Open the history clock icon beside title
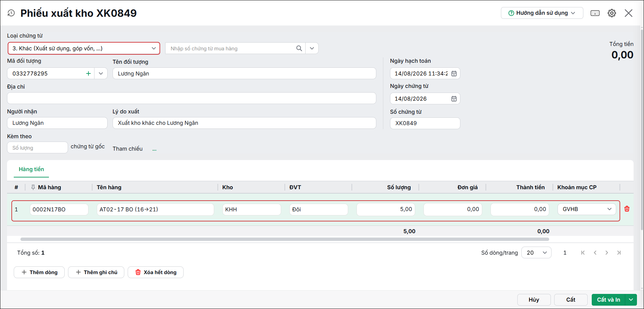Viewport: 644px width, 309px height. [x=11, y=13]
